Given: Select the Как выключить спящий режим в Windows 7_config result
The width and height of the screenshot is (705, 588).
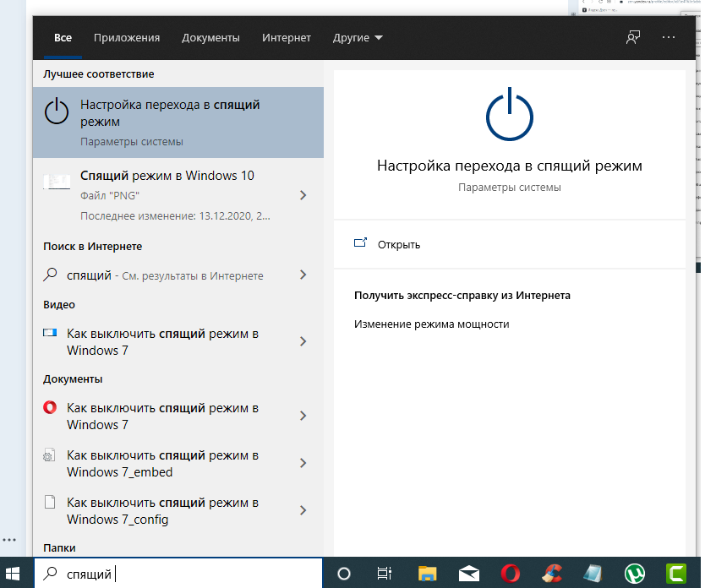Looking at the screenshot, I should 178,511.
